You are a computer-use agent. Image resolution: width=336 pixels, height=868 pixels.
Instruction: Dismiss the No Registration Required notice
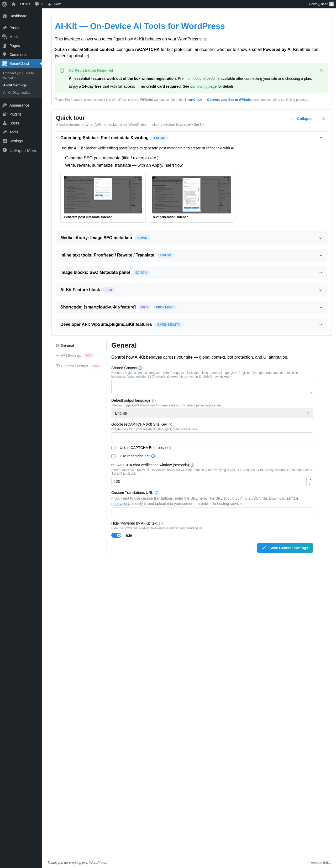pyautogui.click(x=321, y=70)
